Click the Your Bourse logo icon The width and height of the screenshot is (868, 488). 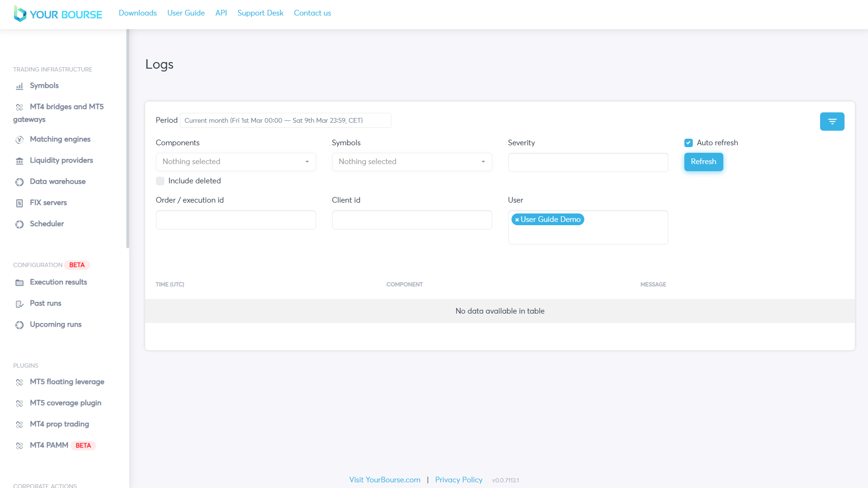coord(20,14)
